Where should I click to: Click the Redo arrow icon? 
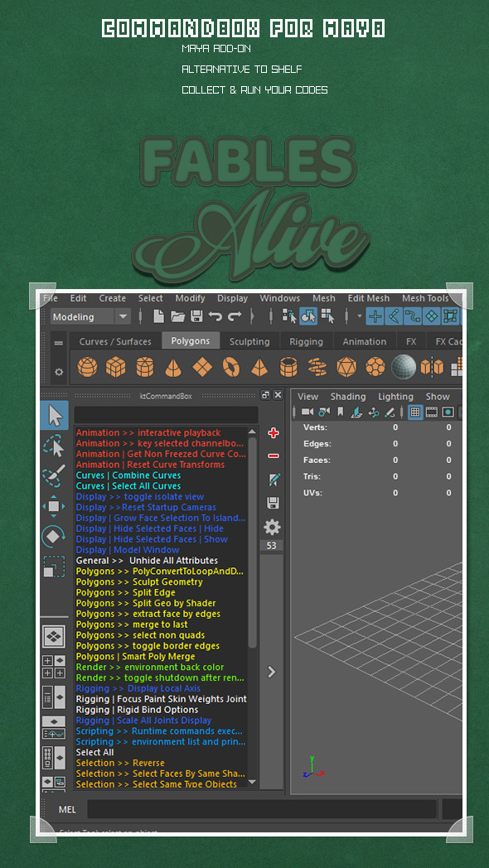pyautogui.click(x=235, y=316)
